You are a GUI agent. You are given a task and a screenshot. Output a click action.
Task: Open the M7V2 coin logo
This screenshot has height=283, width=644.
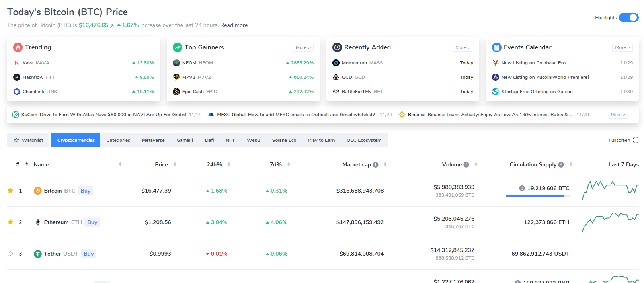176,77
